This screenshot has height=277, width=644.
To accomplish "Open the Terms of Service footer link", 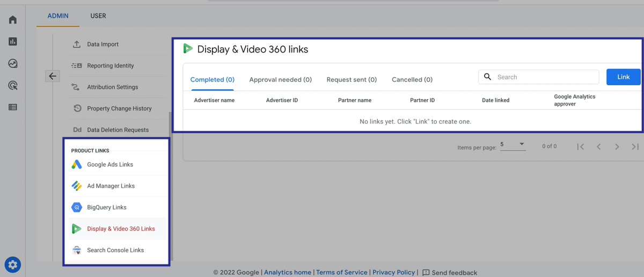I will click(x=342, y=272).
